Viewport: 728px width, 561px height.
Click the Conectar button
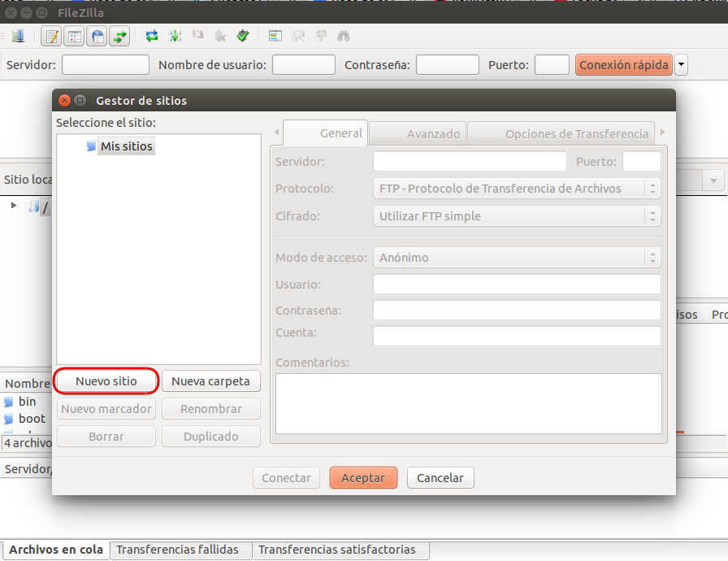tap(287, 478)
